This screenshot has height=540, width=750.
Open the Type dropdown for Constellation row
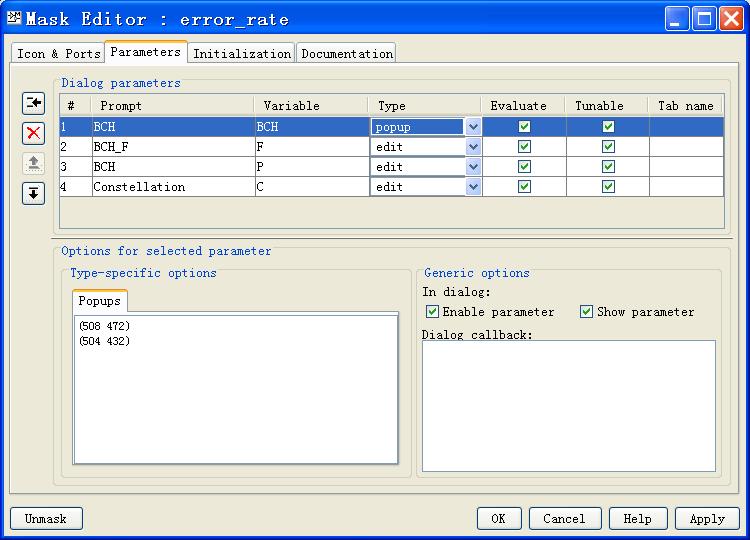(473, 187)
